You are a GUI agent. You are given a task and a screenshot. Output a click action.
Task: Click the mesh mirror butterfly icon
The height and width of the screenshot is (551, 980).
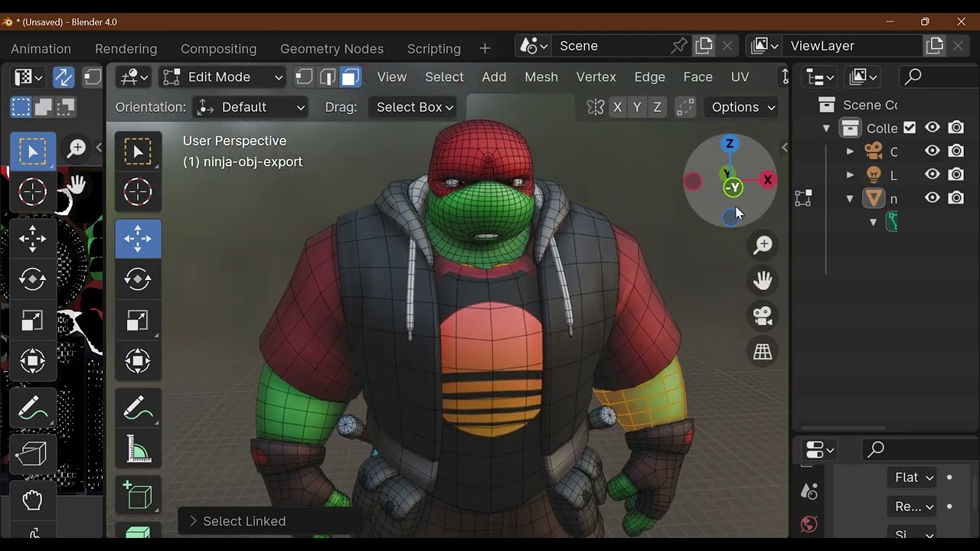(x=596, y=107)
